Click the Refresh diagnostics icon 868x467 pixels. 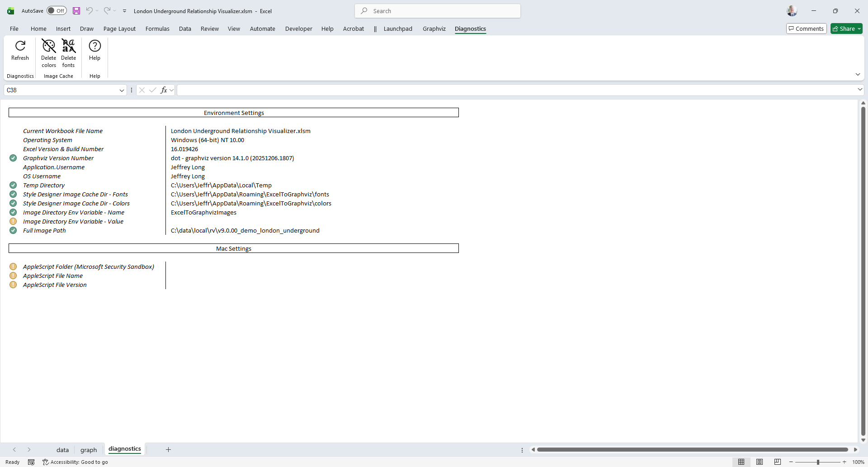coord(20,46)
